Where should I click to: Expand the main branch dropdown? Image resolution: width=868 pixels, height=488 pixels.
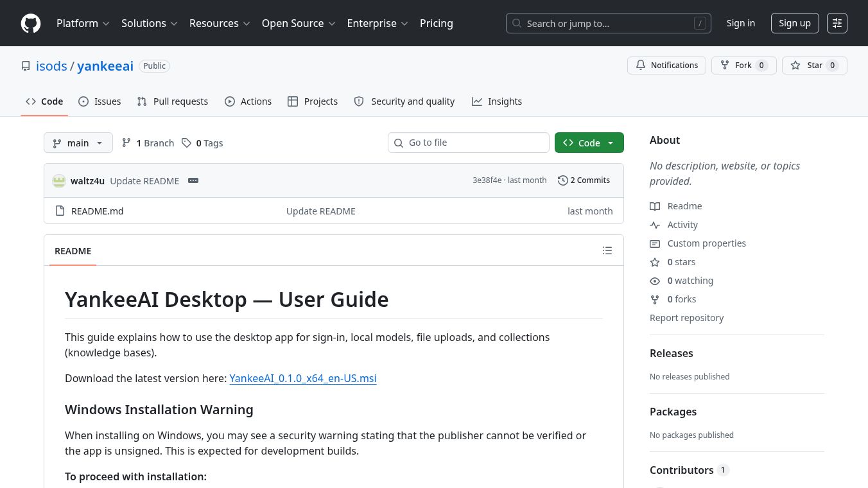(78, 143)
